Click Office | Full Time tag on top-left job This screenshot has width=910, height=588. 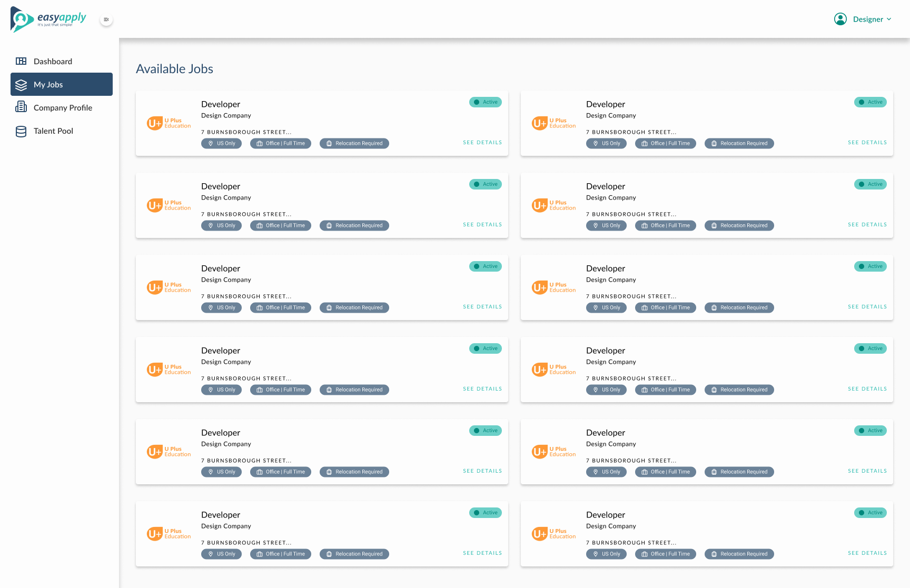point(281,143)
